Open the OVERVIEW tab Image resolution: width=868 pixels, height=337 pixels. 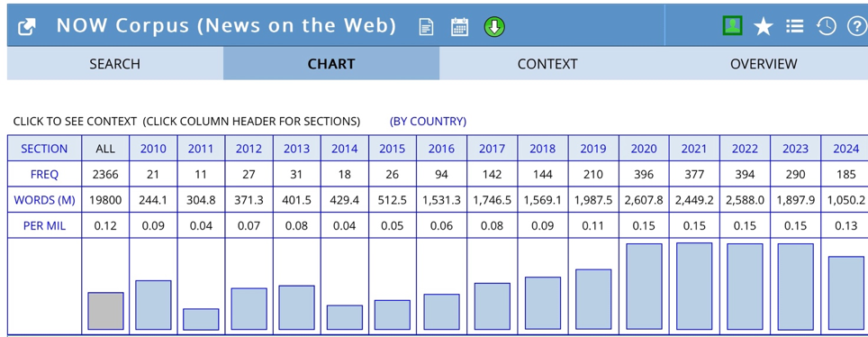pyautogui.click(x=764, y=64)
